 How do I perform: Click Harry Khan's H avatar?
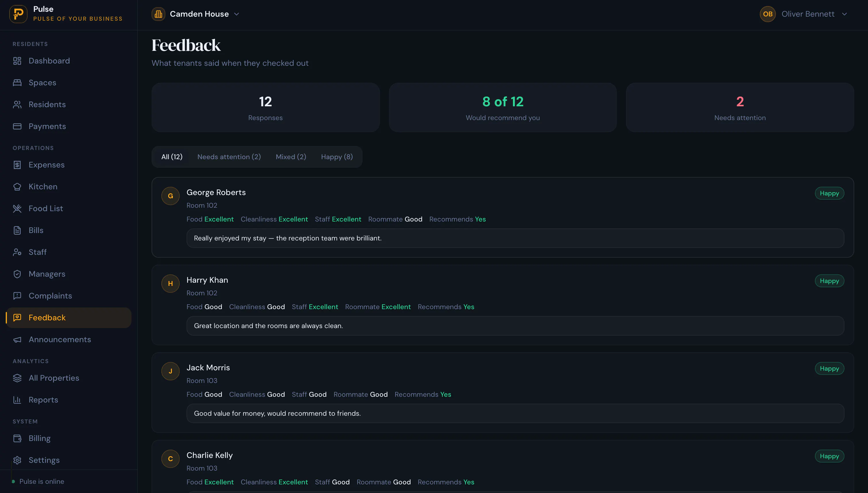[x=170, y=283]
